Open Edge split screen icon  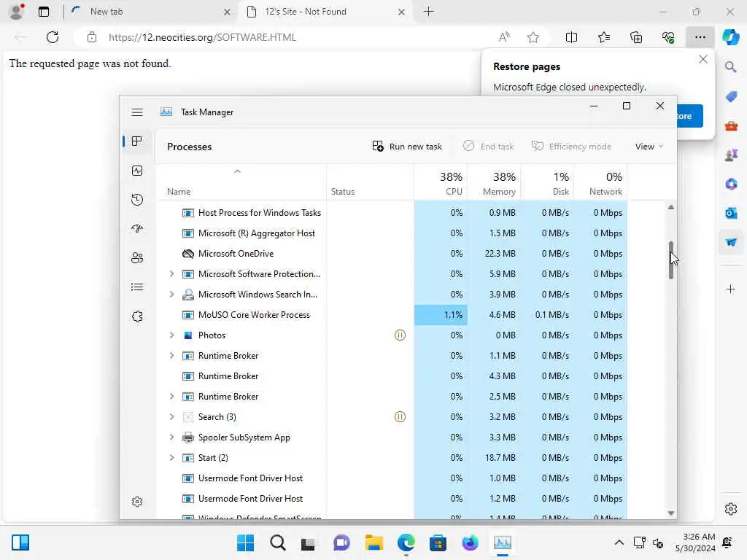[571, 37]
